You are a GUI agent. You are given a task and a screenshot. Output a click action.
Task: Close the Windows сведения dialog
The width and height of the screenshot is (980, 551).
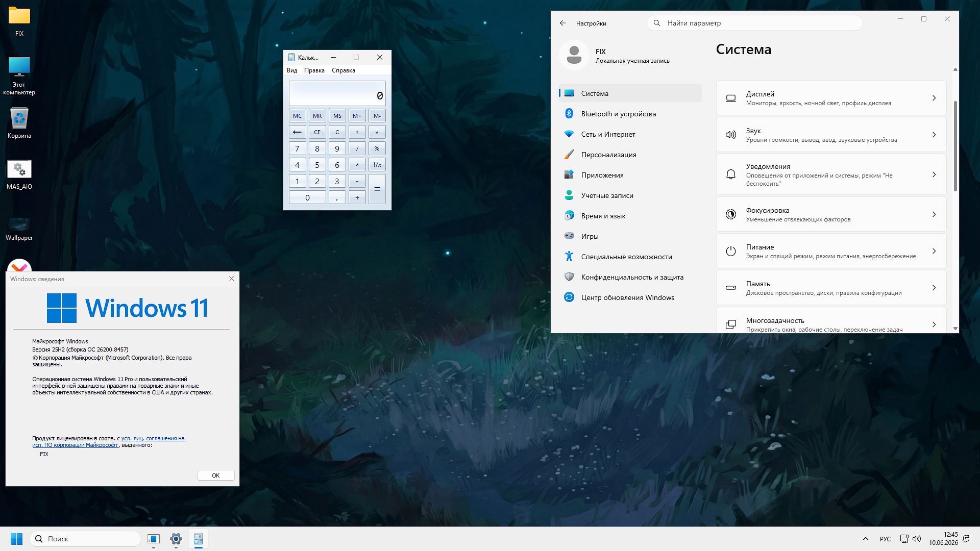pos(232,279)
